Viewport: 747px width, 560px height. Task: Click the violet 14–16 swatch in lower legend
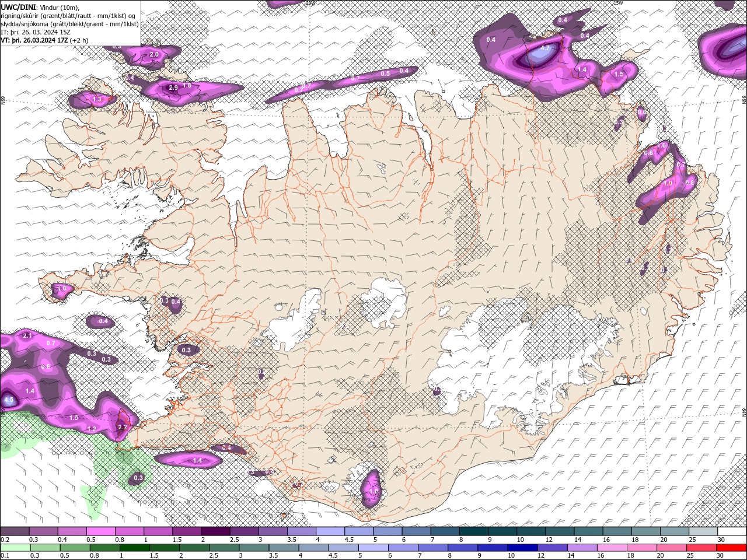[x=582, y=548]
